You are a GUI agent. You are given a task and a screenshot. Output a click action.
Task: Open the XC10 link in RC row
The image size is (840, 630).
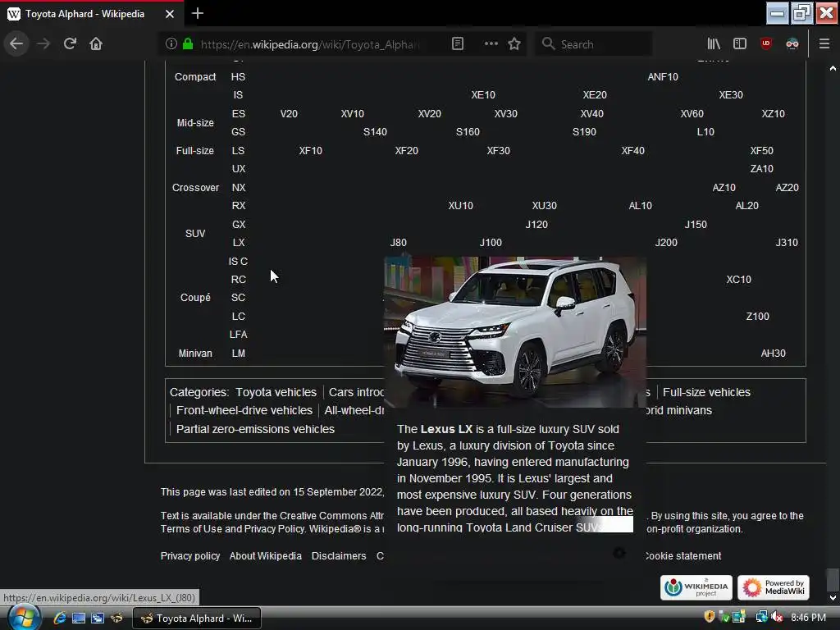(739, 280)
